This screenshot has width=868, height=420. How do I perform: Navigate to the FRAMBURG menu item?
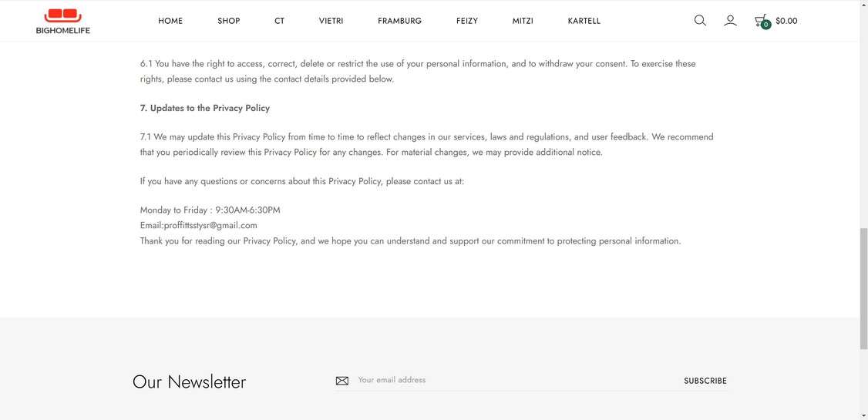coord(399,21)
